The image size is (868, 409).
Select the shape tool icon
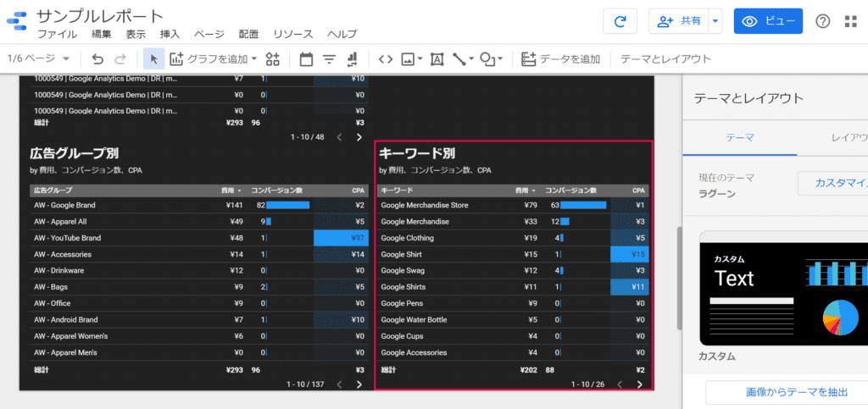(487, 59)
